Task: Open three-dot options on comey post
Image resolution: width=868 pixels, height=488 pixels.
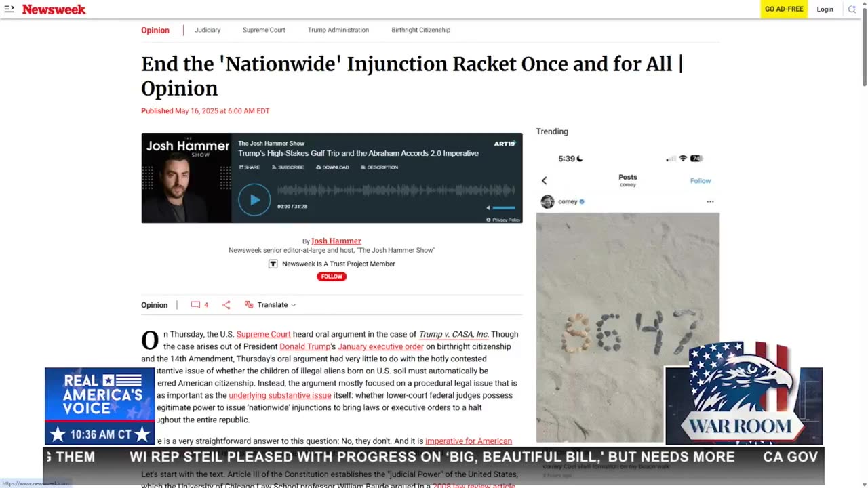Action: pyautogui.click(x=710, y=202)
